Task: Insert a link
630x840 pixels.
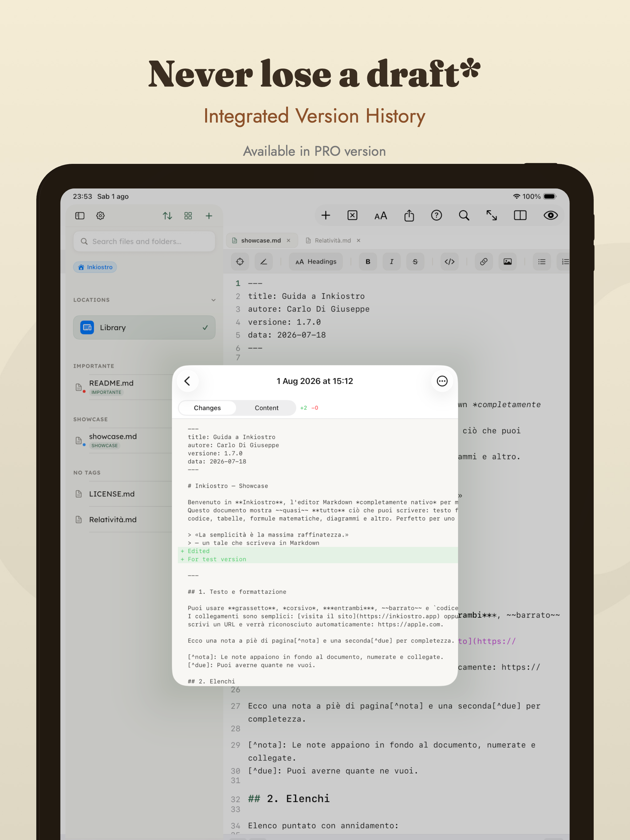Action: [x=484, y=262]
